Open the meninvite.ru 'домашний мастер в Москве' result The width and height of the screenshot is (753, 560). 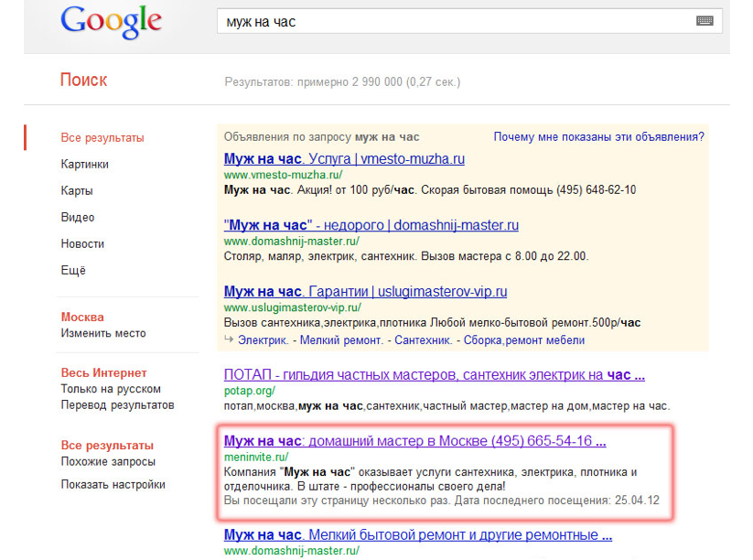(414, 442)
